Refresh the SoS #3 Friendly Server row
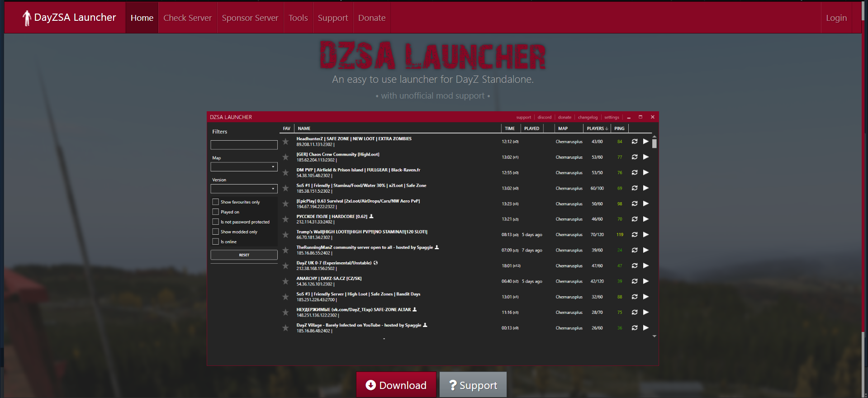 pos(635,297)
